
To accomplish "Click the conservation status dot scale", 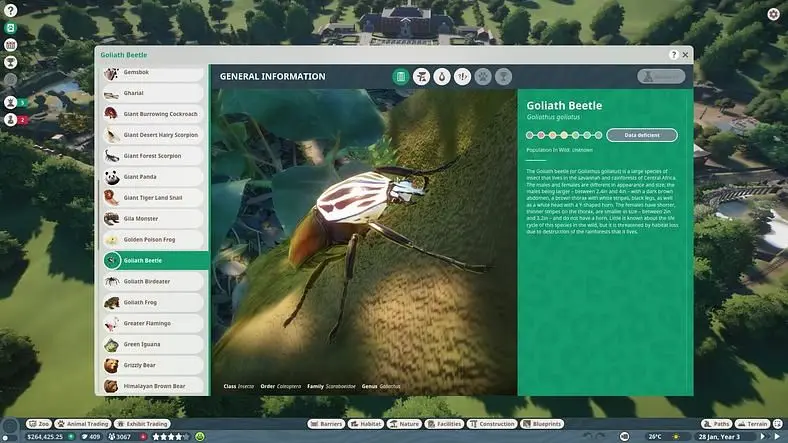I will pos(563,135).
